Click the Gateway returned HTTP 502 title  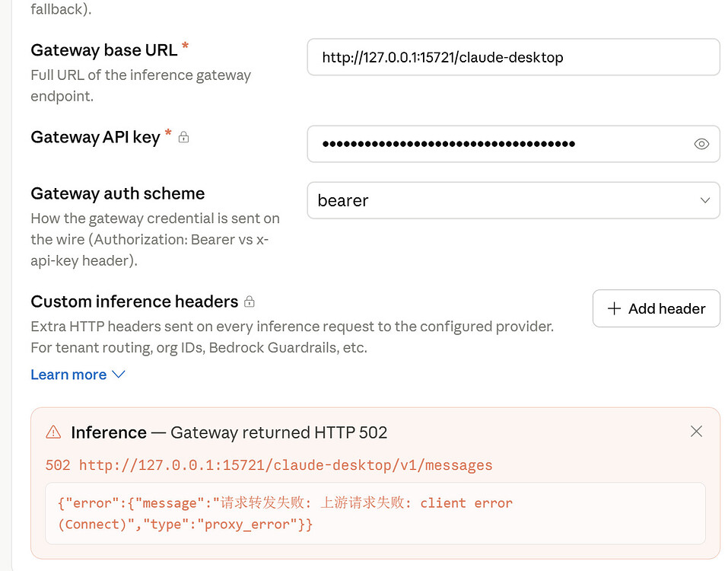coord(278,432)
